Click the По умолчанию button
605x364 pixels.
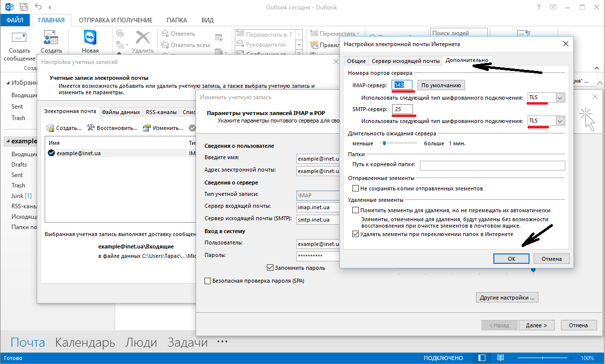(441, 85)
